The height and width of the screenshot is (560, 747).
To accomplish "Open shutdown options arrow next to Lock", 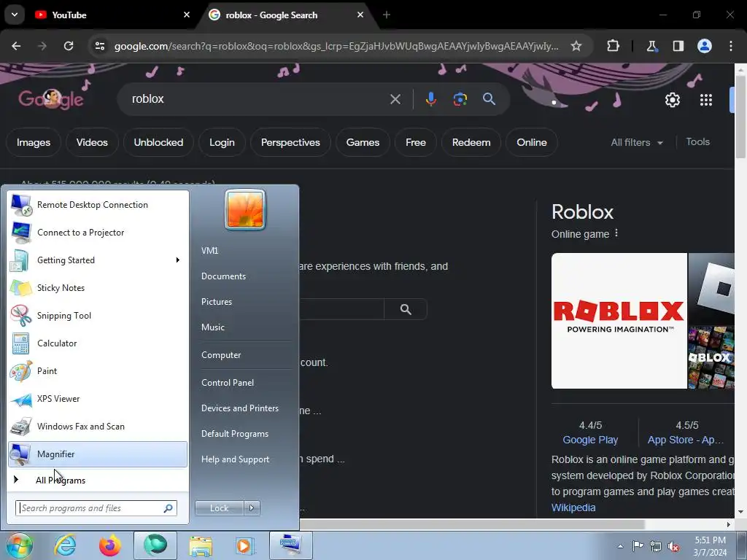I will pos(252,508).
